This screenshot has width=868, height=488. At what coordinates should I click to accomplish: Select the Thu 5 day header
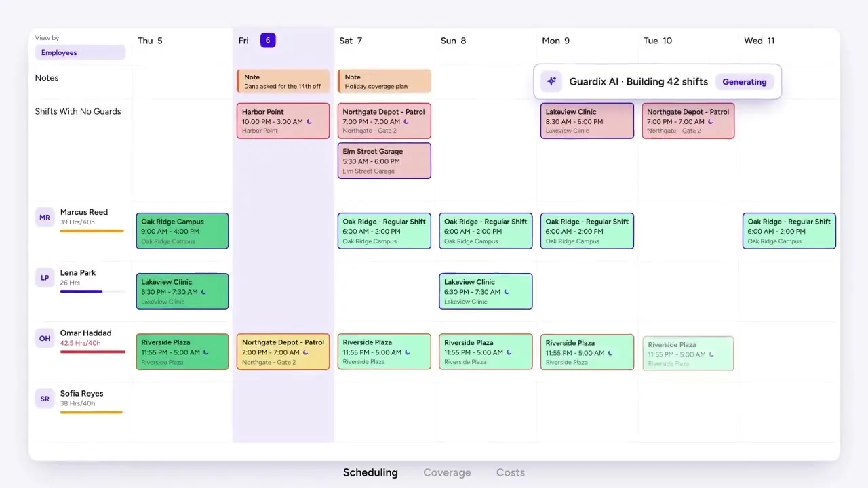(x=150, y=41)
